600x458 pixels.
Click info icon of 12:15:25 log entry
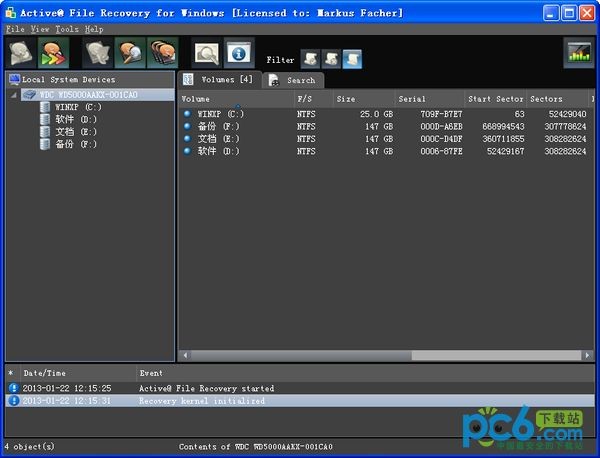pyautogui.click(x=13, y=388)
